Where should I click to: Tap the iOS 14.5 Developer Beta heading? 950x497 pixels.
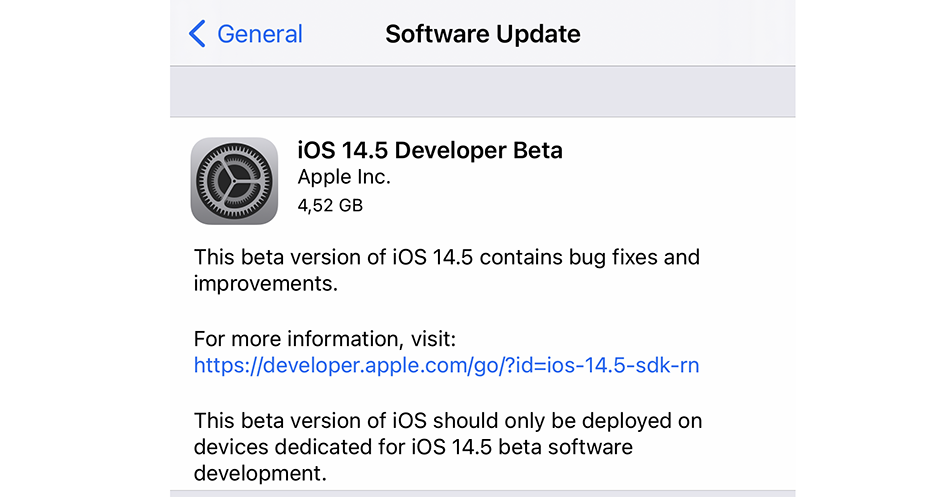[430, 150]
